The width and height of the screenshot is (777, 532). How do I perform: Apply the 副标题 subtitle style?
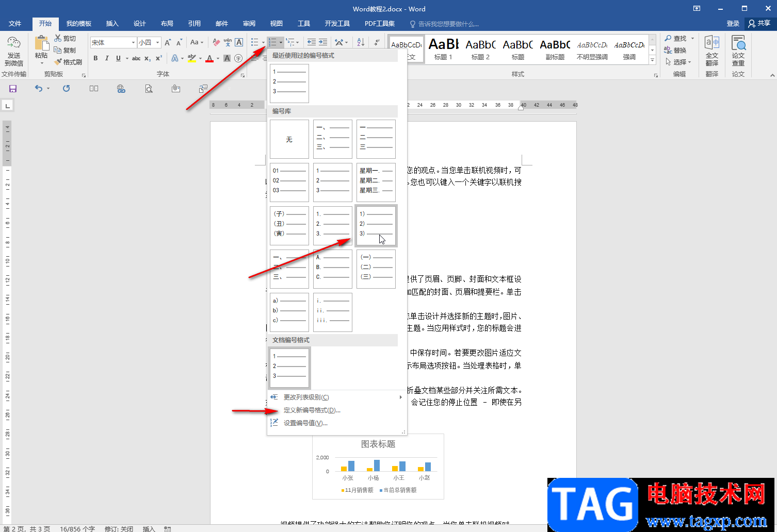(x=555, y=49)
